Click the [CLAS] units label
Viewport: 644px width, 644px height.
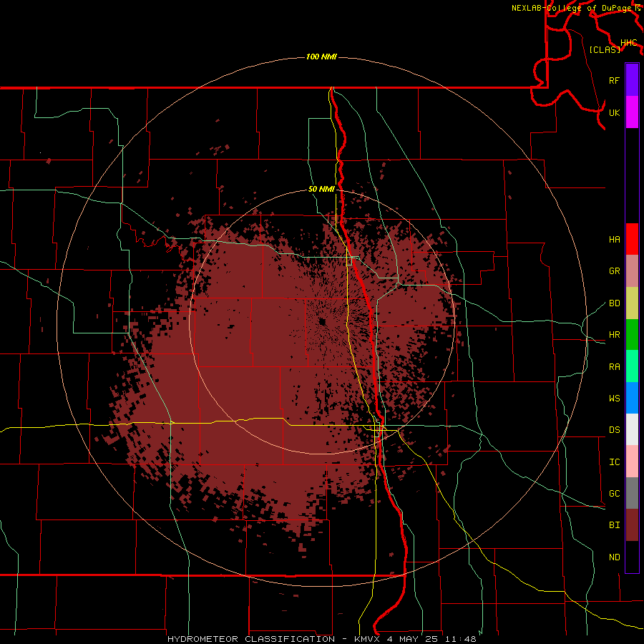(605, 49)
